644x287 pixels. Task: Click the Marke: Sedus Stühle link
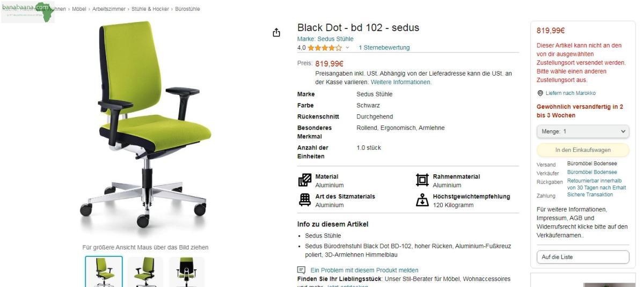325,39
